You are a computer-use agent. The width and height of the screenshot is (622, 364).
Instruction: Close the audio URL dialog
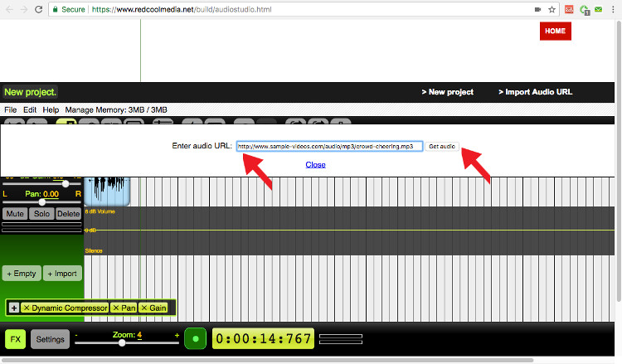pyautogui.click(x=315, y=164)
